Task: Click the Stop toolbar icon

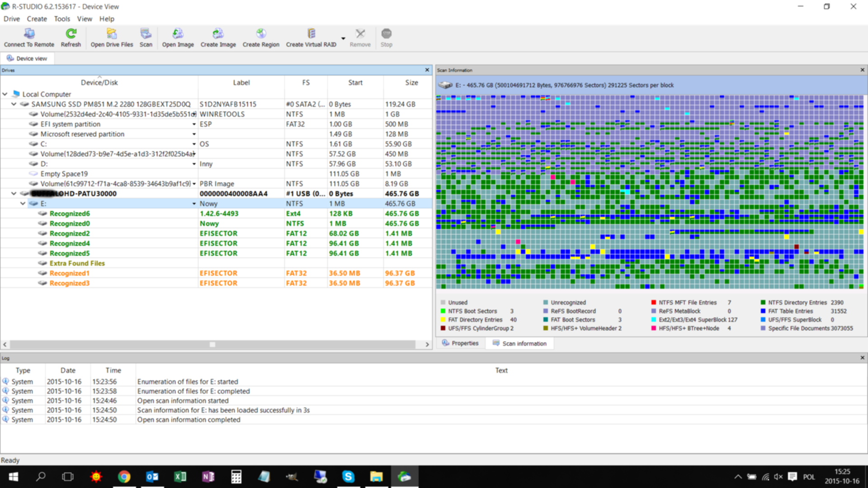Action: pos(386,38)
